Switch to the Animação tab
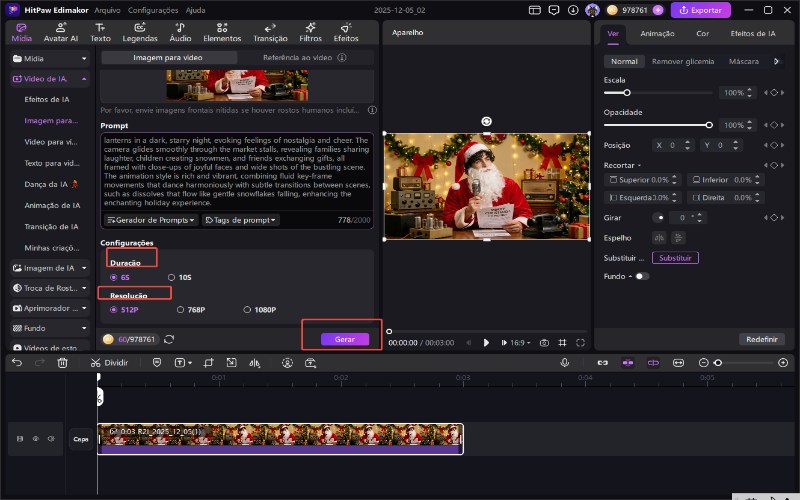This screenshot has height=500, width=800. pyautogui.click(x=657, y=33)
